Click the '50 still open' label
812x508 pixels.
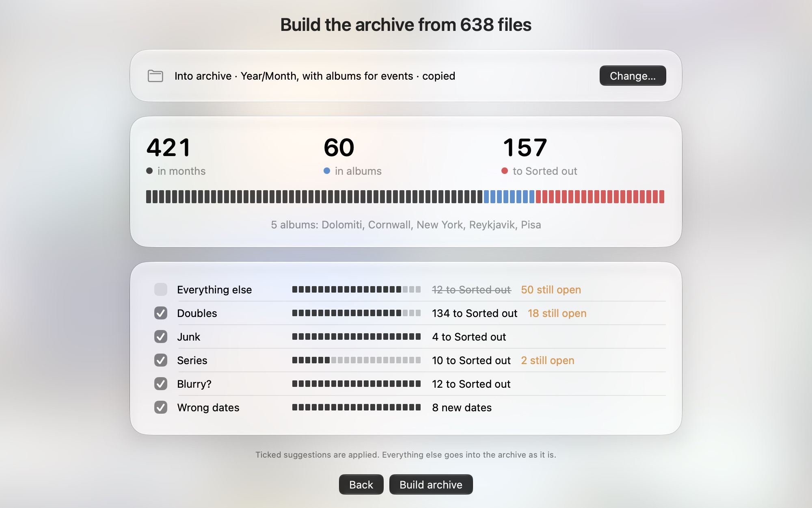tap(551, 290)
